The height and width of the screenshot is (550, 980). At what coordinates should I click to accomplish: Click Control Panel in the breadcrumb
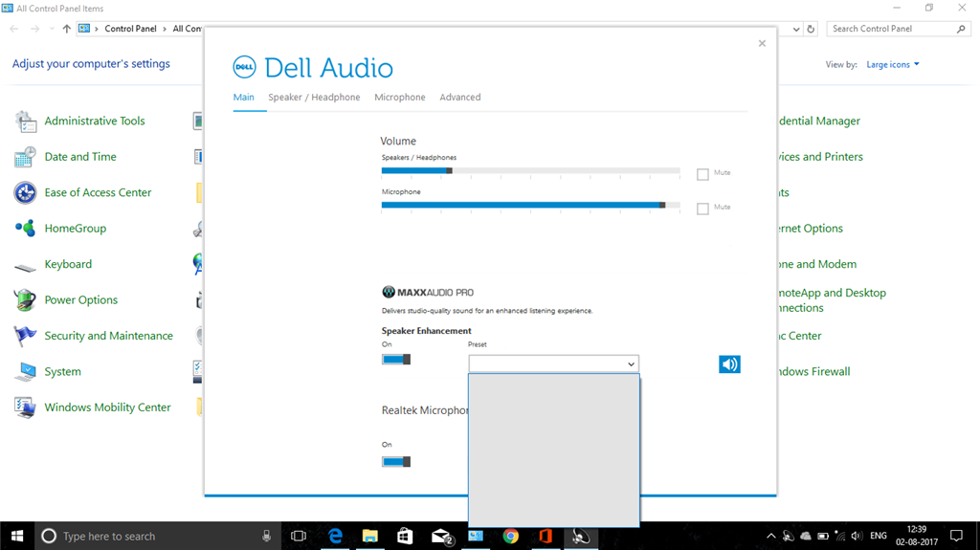pos(130,29)
